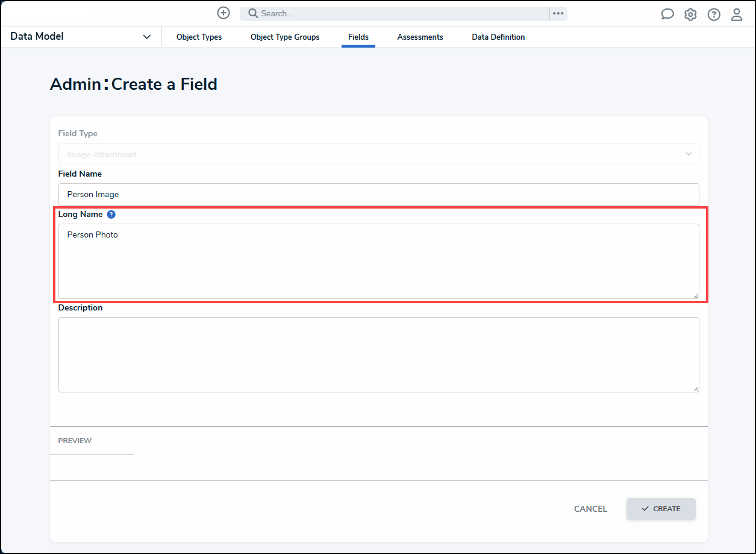Open the settings gear icon
756x554 pixels.
tap(690, 14)
